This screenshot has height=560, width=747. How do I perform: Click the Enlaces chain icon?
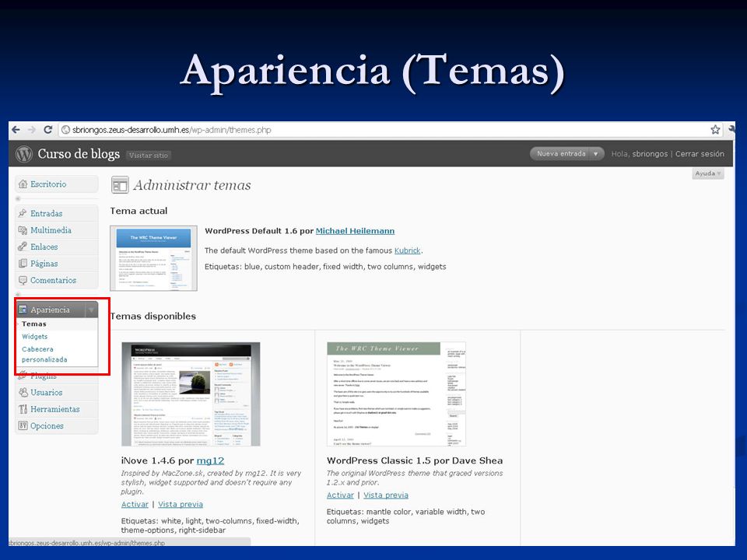(23, 247)
